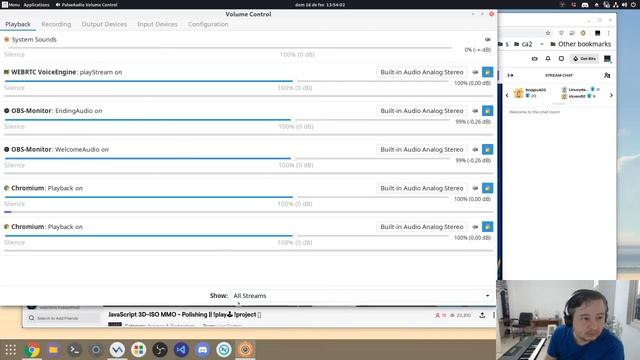Viewport: 640px width, 360px height.
Task: Mute OBS-Monitor WelcomeAudio stream
Action: [475, 149]
